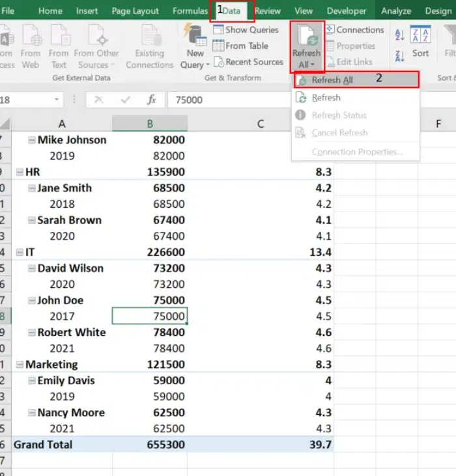The width and height of the screenshot is (456, 476).
Task: Click the From Text import icon
Action: (x=59, y=46)
